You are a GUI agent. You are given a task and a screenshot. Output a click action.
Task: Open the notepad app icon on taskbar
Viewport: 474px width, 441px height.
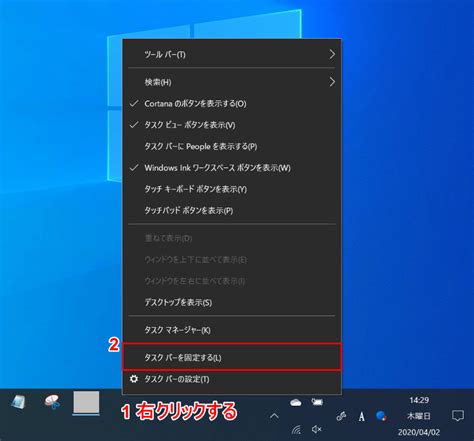pos(19,402)
